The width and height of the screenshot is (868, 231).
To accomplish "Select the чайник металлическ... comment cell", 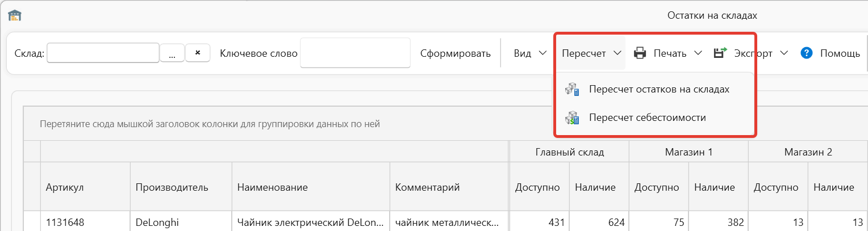I will (x=449, y=222).
